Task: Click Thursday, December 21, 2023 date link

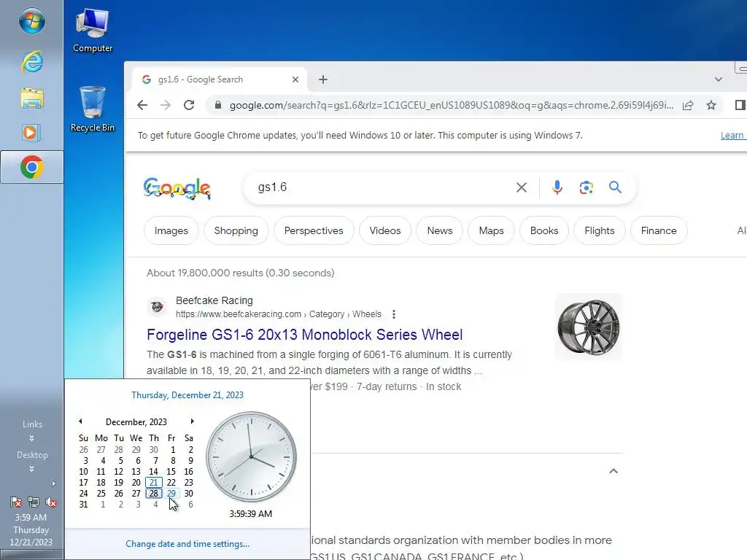Action: tap(187, 394)
